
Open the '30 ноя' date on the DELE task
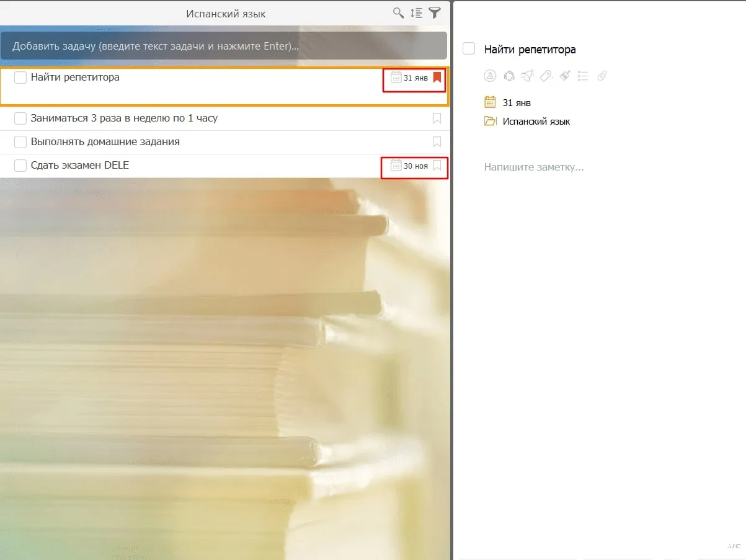(410, 166)
